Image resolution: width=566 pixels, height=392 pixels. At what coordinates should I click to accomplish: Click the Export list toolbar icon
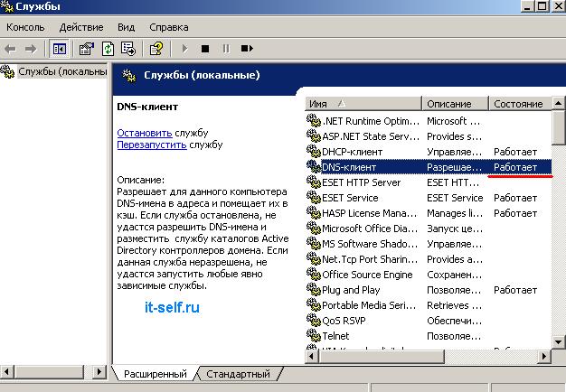[128, 49]
